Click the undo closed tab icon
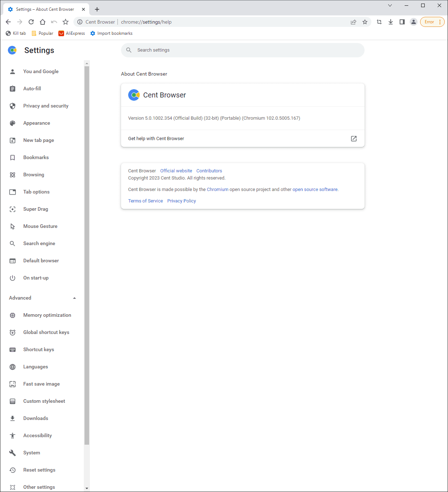448x492 pixels. coord(54,22)
